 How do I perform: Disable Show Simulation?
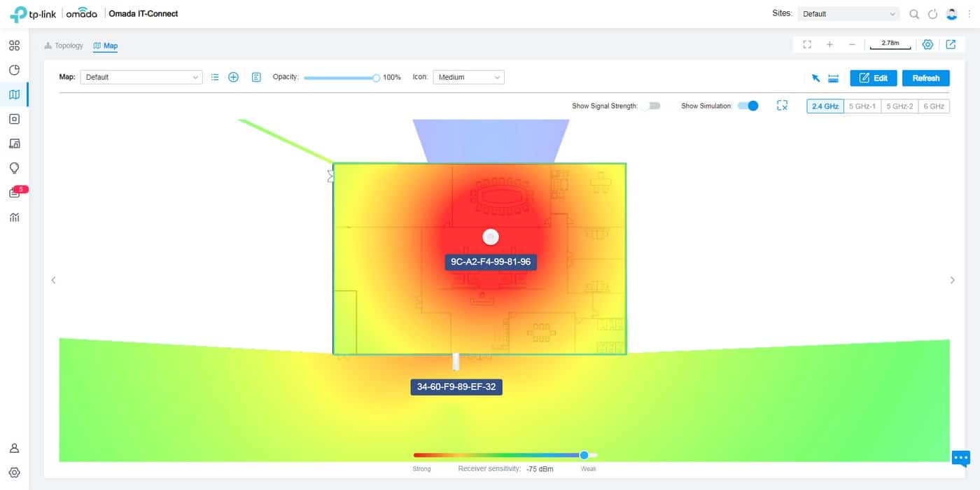[748, 105]
